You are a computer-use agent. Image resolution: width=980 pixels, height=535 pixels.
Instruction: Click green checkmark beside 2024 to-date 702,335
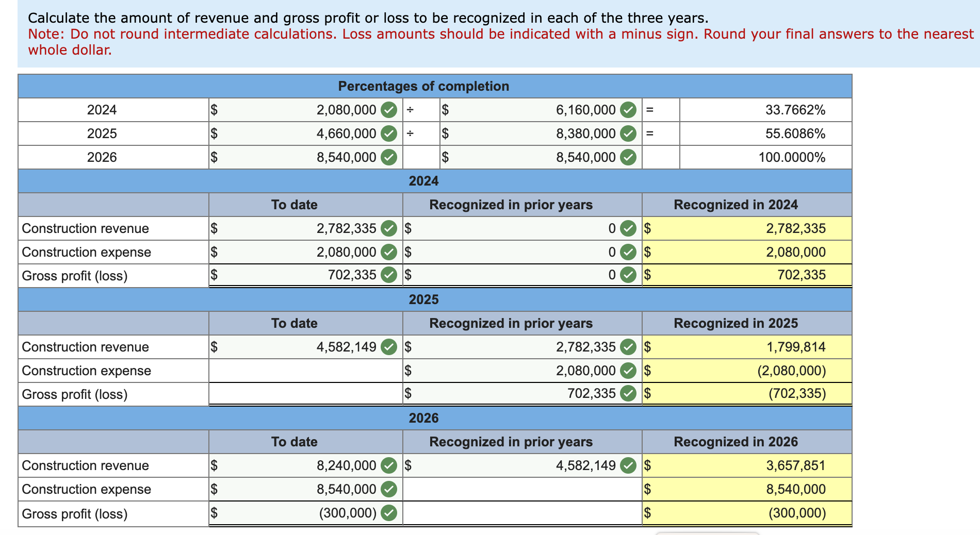[x=389, y=275]
